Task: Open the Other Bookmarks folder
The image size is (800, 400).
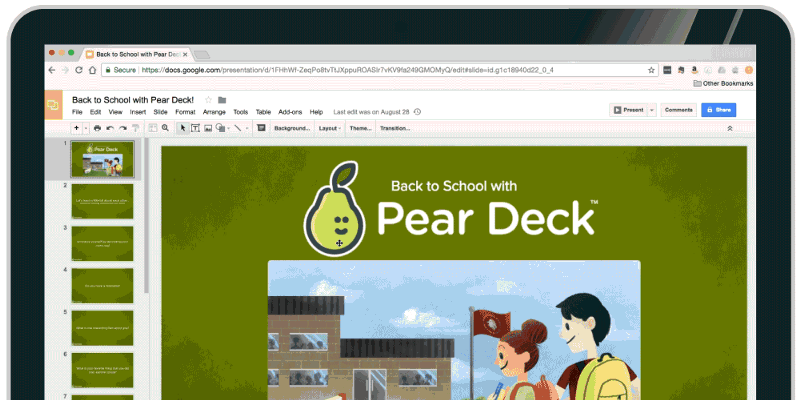Action: [x=723, y=83]
